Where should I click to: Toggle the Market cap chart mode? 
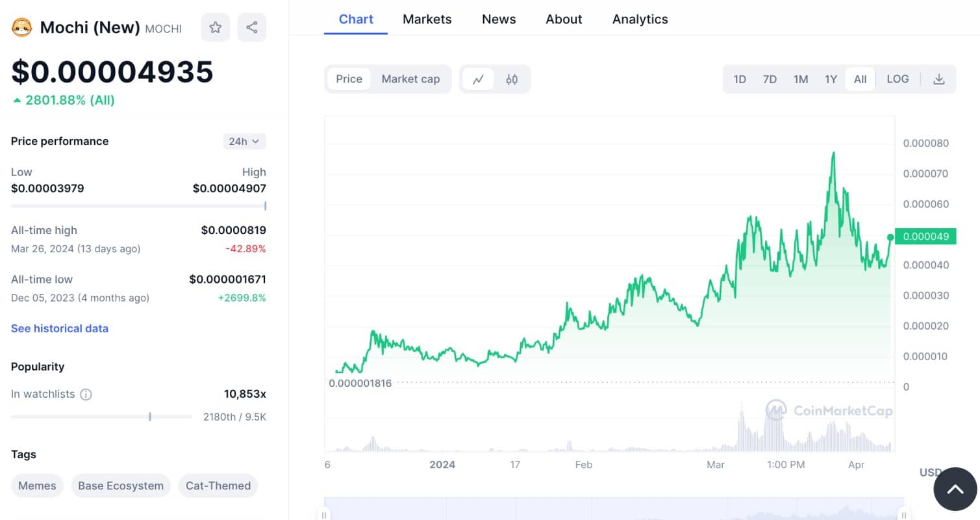coord(410,79)
